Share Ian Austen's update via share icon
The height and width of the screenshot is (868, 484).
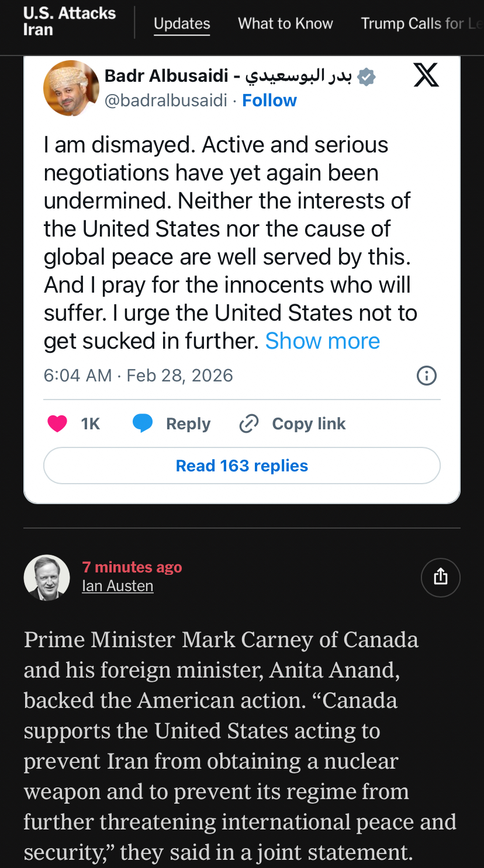click(441, 577)
